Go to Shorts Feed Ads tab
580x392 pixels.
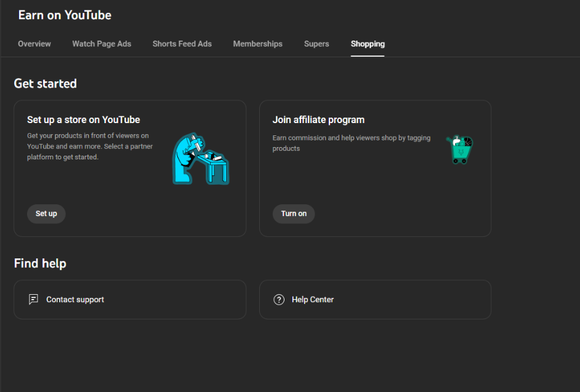pos(182,44)
